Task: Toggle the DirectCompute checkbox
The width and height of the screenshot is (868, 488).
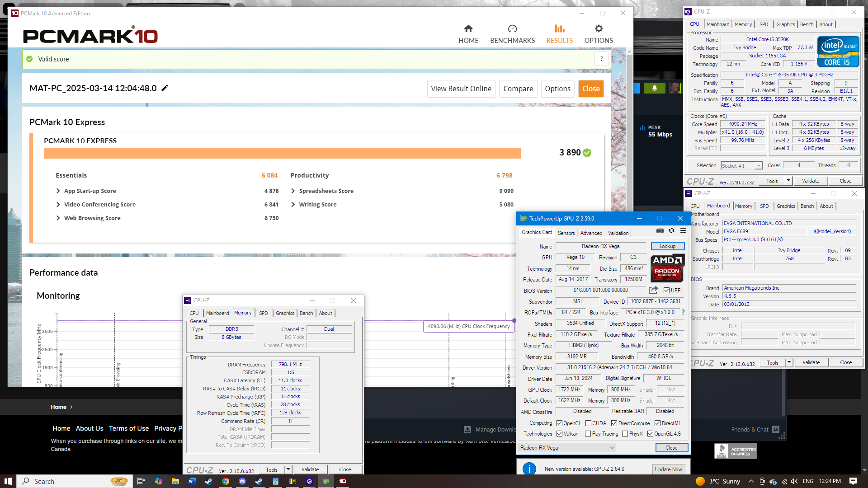Action: (x=614, y=423)
